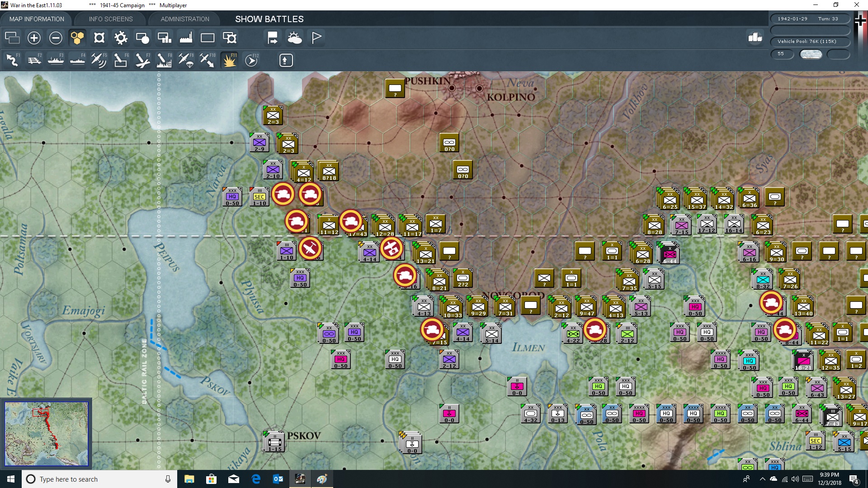Click the zoom out minus icon
The height and width of the screenshot is (488, 868).
[56, 38]
